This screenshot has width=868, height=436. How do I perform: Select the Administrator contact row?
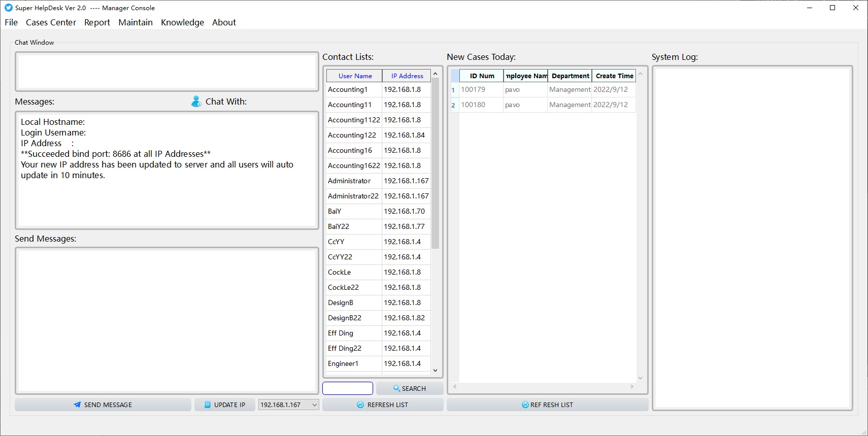[349, 181]
